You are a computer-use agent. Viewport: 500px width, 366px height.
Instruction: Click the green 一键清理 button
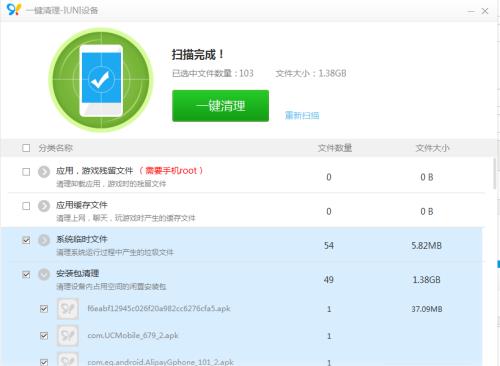(220, 106)
